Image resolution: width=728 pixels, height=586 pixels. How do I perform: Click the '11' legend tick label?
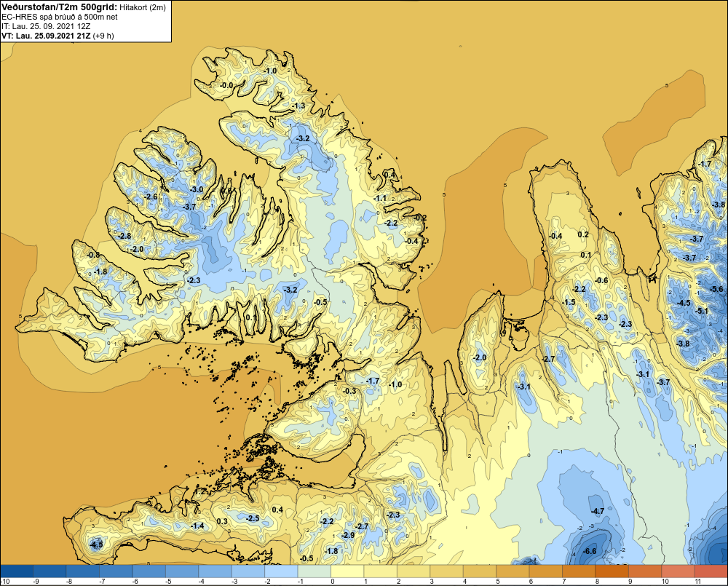click(x=698, y=582)
